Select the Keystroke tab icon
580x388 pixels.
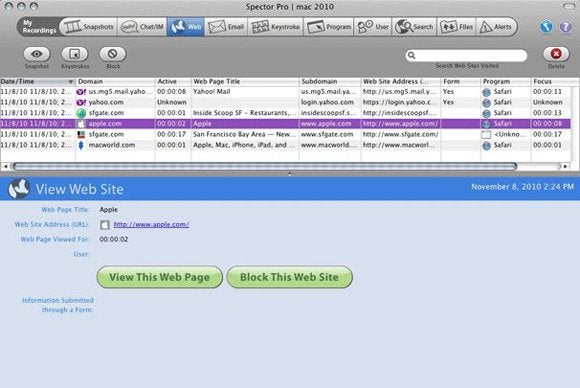point(260,27)
